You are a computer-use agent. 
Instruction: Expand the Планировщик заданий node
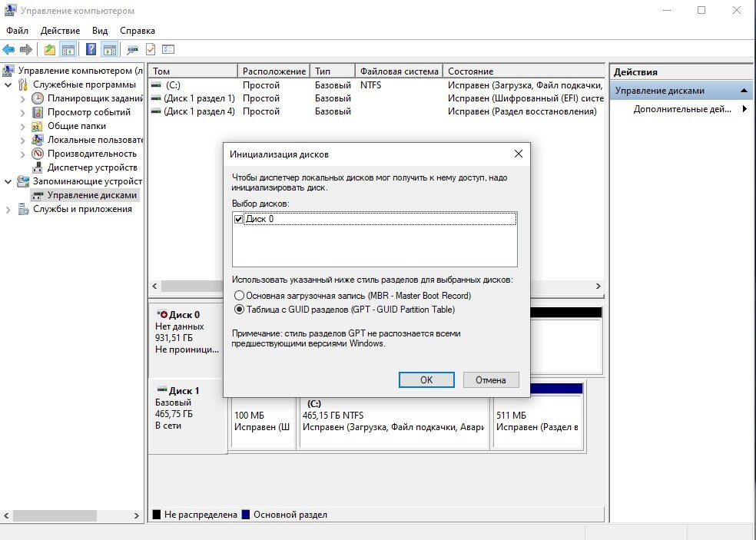coord(22,99)
